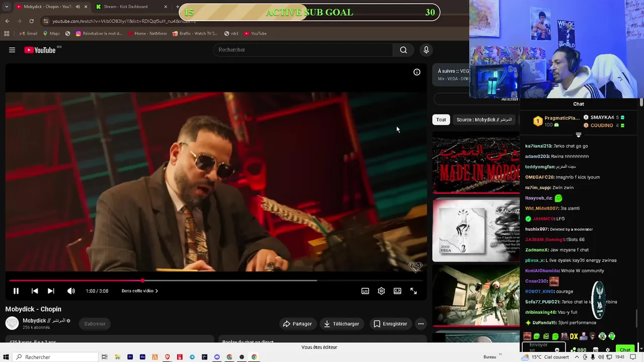This screenshot has height=362, width=644.
Task: Enter fullscreen on the video player
Action: pyautogui.click(x=414, y=291)
